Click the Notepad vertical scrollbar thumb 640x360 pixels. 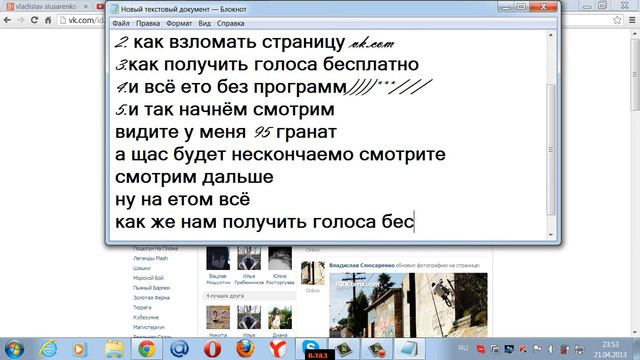tap(551, 149)
